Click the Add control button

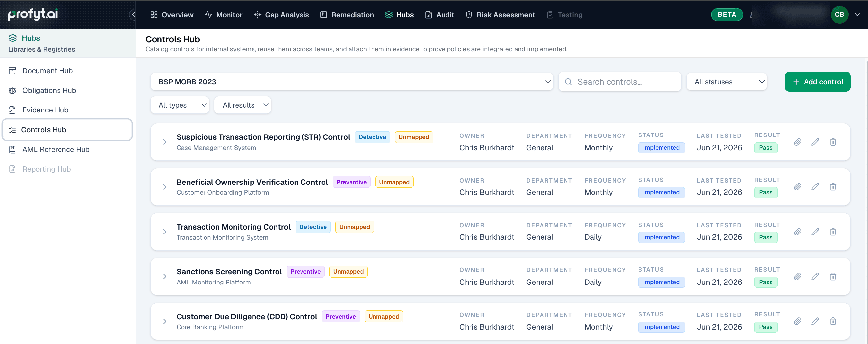pyautogui.click(x=817, y=82)
